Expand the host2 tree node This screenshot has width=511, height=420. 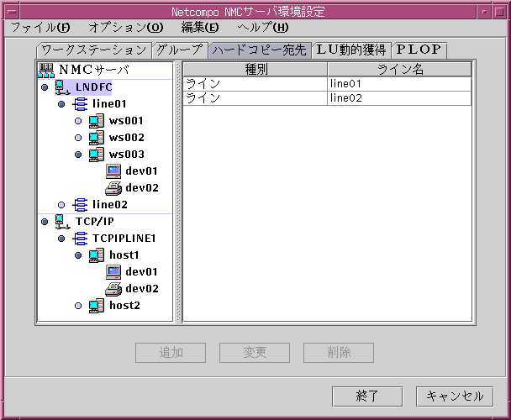(x=78, y=306)
